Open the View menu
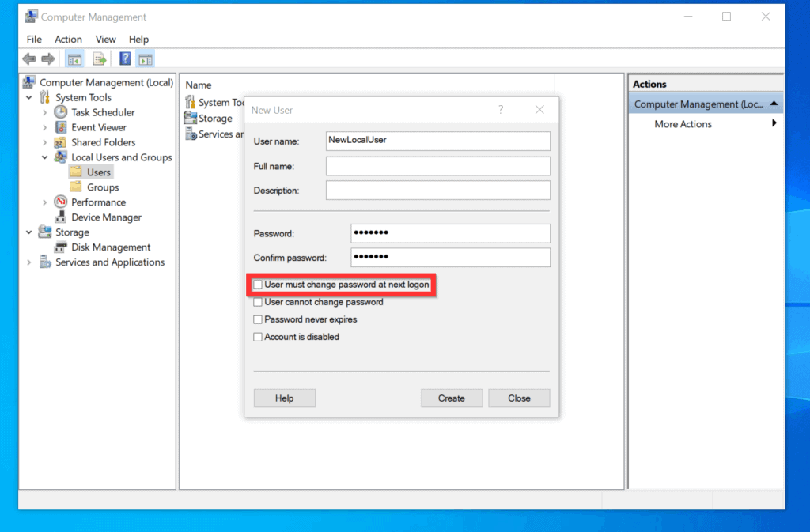This screenshot has height=532, width=810. [105, 40]
